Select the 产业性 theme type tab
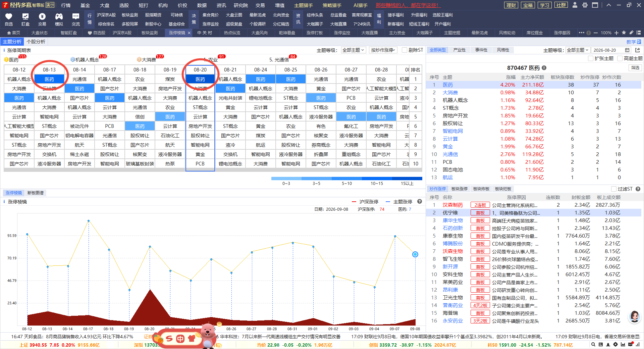Image resolution: width=644 pixels, height=349 pixels. point(459,50)
